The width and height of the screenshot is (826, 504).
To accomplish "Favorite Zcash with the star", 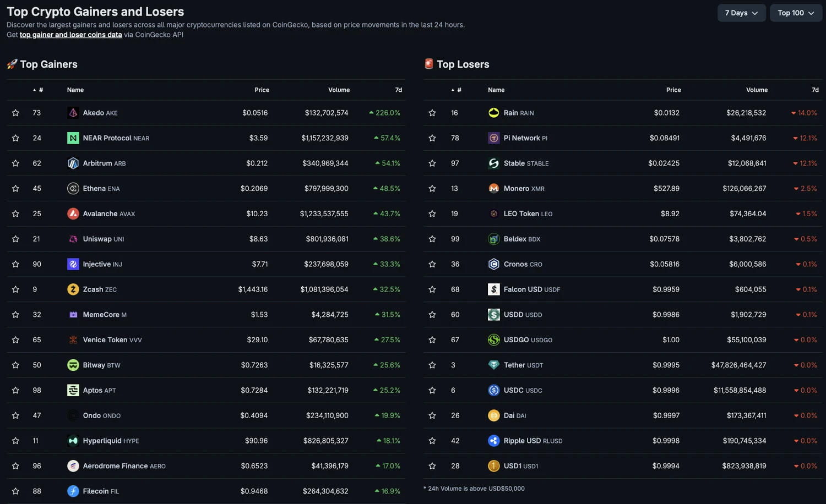I will (x=15, y=289).
